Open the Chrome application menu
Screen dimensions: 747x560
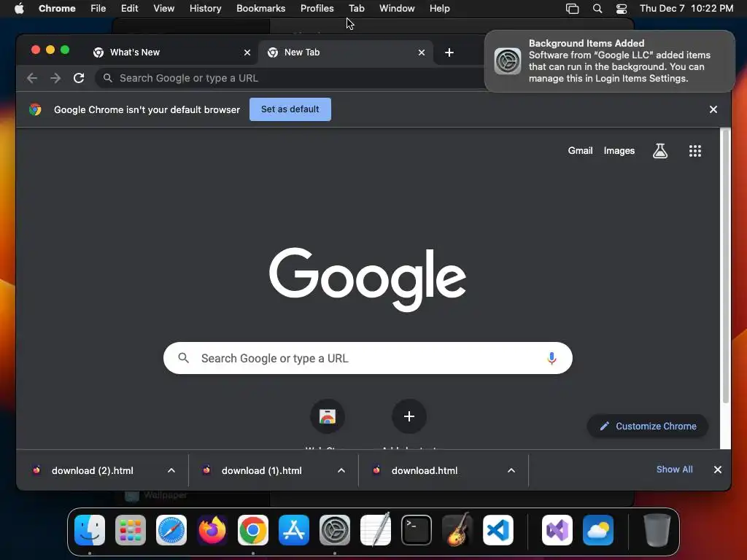click(57, 9)
